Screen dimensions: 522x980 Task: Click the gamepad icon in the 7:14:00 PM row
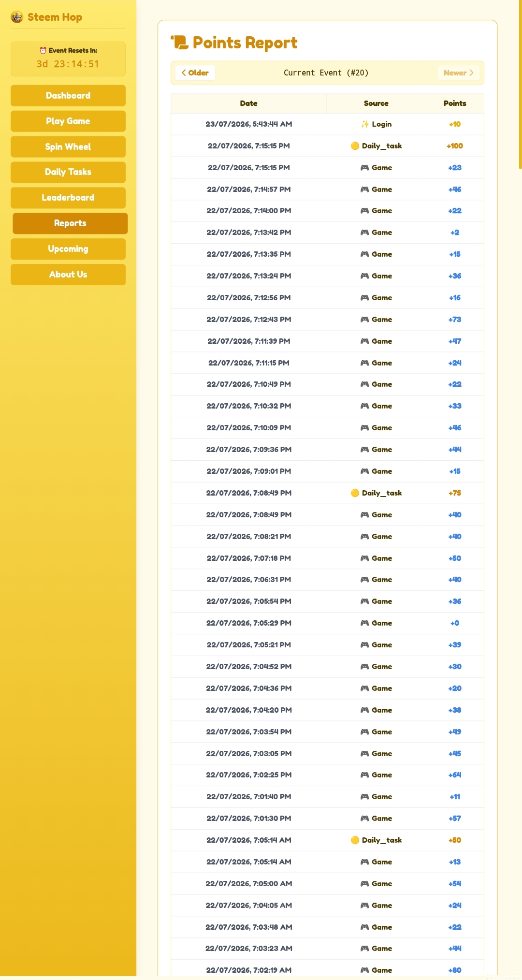[x=365, y=211]
